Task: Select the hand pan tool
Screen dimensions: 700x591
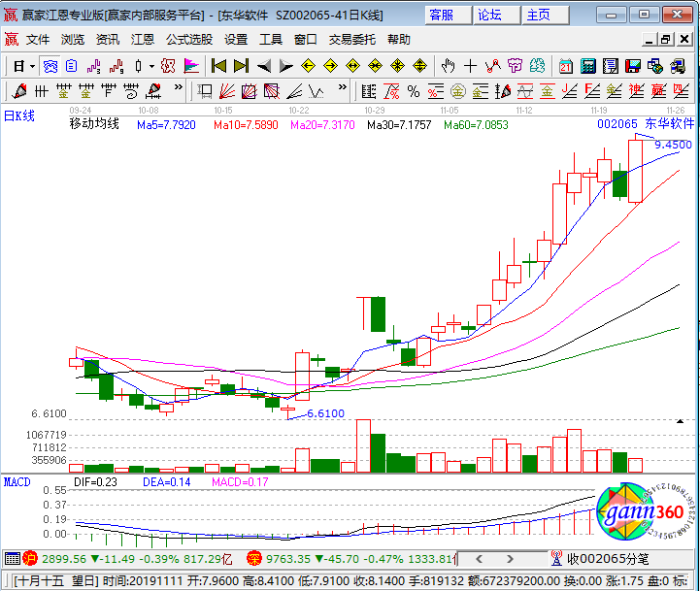Action: point(448,67)
